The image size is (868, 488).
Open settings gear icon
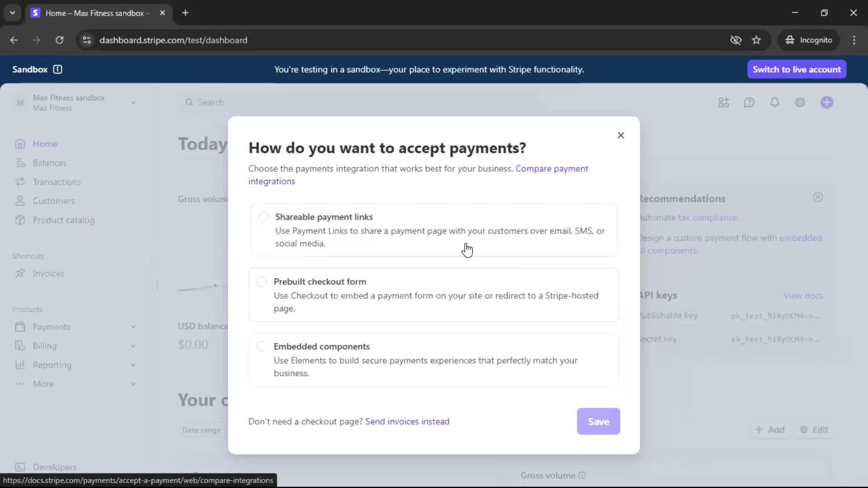click(x=800, y=103)
